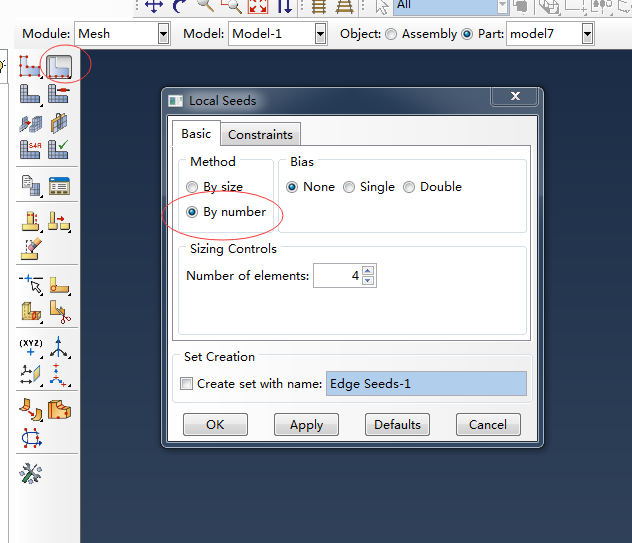Expand the Part model7 dropdown
This screenshot has width=632, height=543.
click(x=587, y=34)
